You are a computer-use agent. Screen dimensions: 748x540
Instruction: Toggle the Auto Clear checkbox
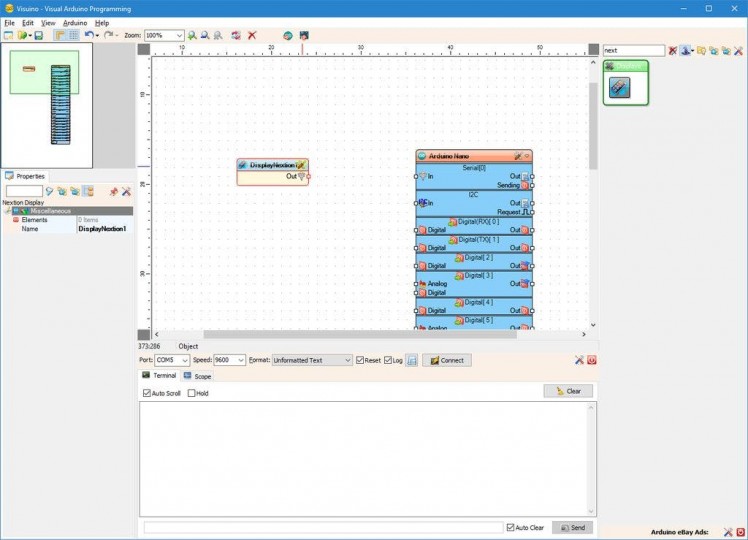pyautogui.click(x=511, y=527)
